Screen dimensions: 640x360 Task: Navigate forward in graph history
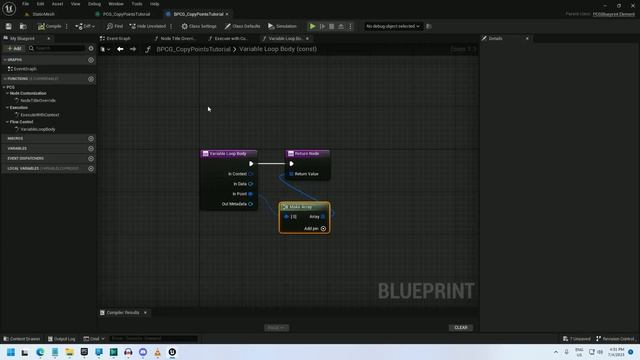click(133, 49)
